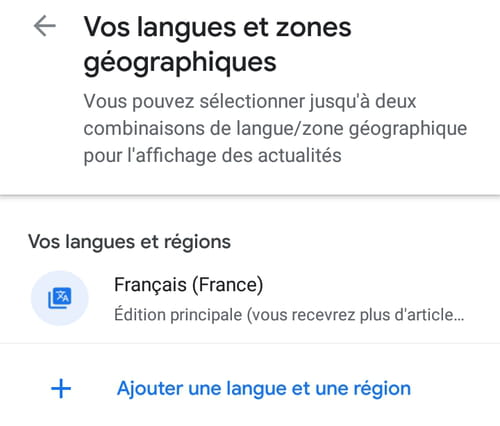Open Français (France) language entry
This screenshot has height=426, width=500.
click(250, 299)
